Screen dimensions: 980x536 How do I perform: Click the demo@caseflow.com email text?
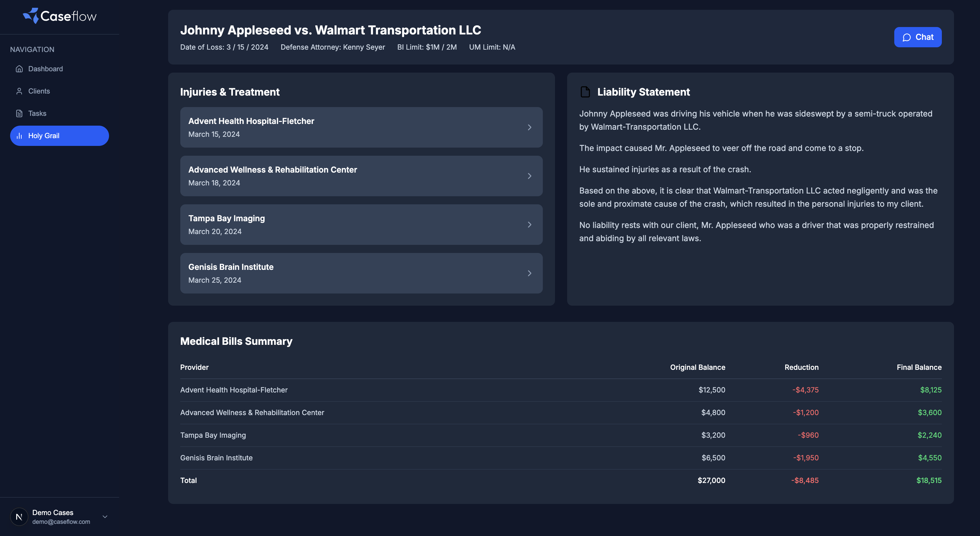point(61,522)
